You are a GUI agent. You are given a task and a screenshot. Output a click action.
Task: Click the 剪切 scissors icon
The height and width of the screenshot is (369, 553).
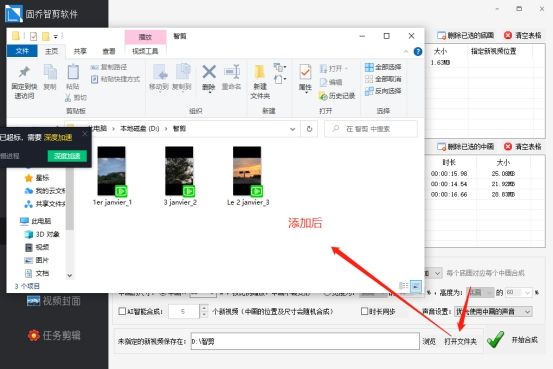[x=68, y=98]
